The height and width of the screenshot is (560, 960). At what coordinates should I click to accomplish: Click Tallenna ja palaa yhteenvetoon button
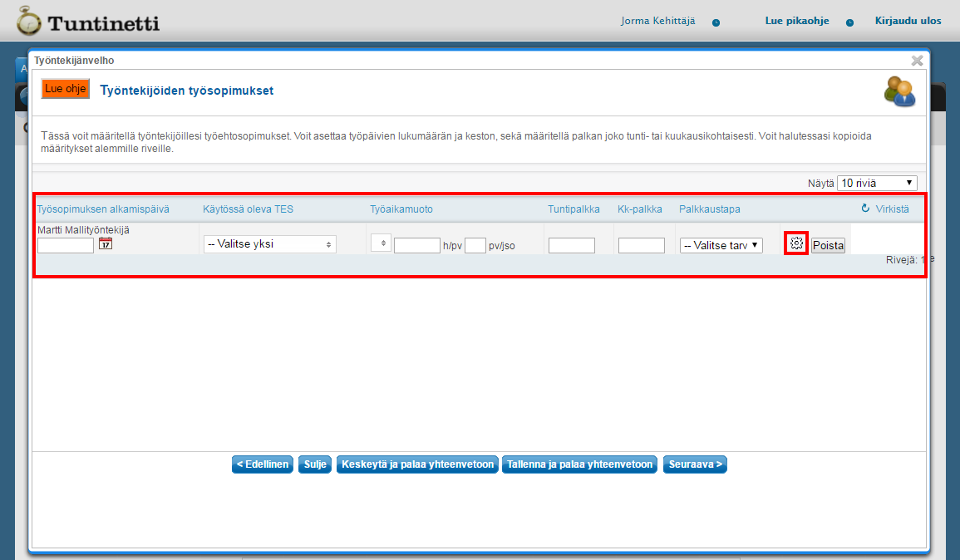click(x=580, y=464)
